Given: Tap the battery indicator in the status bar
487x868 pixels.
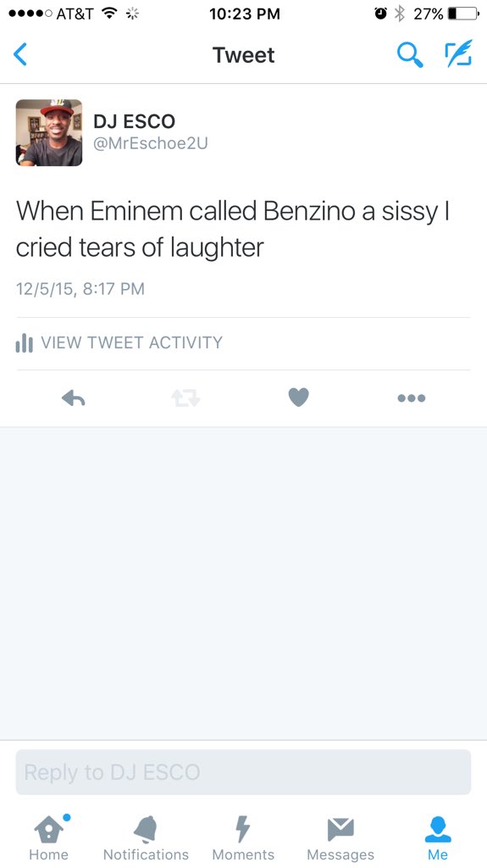Looking at the screenshot, I should [463, 14].
